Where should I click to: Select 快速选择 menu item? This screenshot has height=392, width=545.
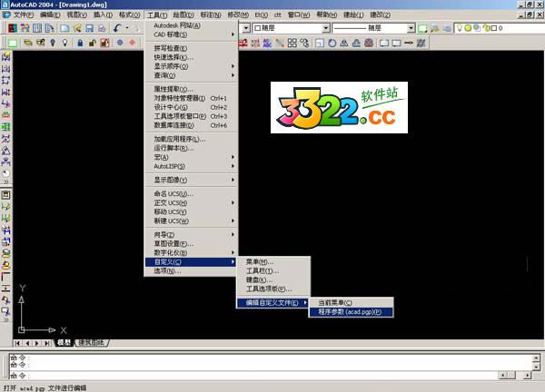[192, 57]
